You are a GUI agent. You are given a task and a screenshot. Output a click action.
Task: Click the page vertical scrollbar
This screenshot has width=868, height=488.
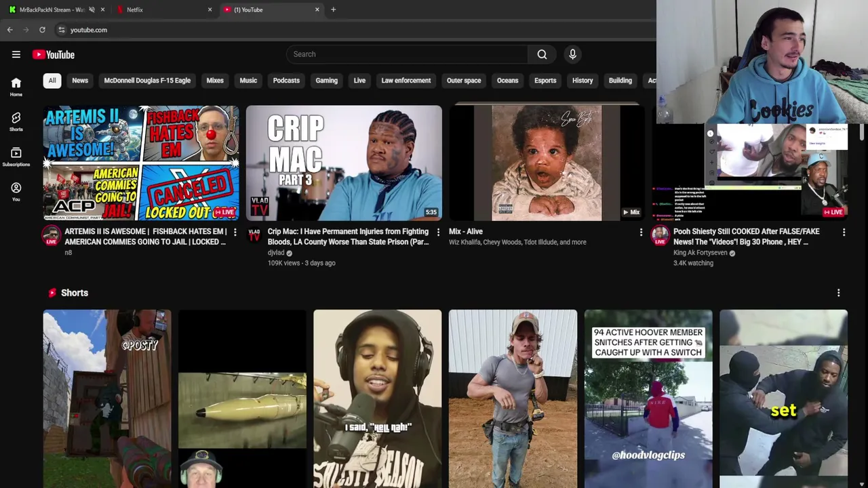point(863,133)
